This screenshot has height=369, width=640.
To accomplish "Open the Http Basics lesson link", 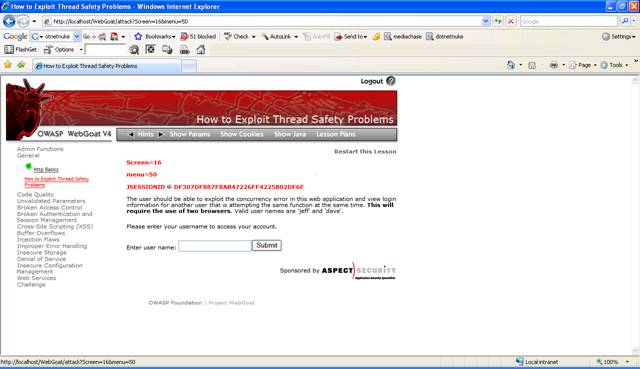I will tap(46, 169).
